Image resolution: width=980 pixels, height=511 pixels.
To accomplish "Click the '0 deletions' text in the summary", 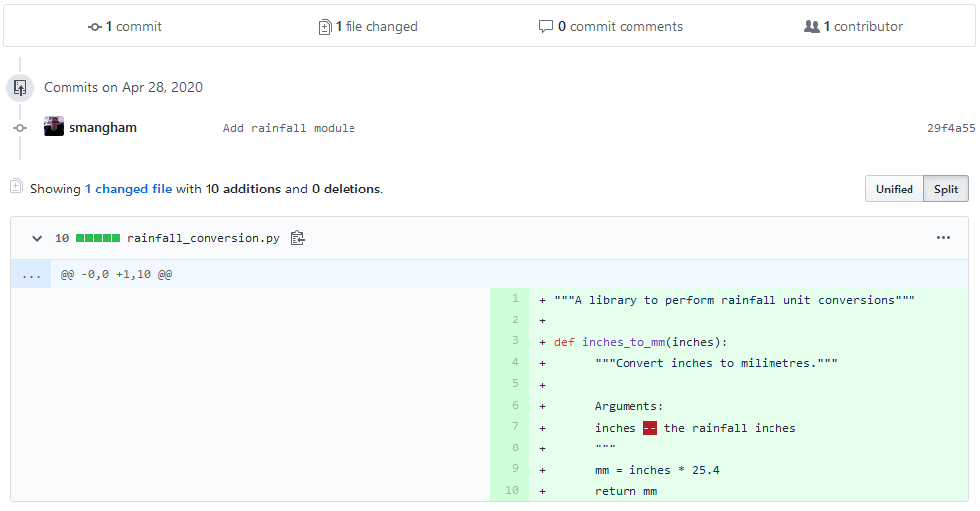I will pos(347,189).
